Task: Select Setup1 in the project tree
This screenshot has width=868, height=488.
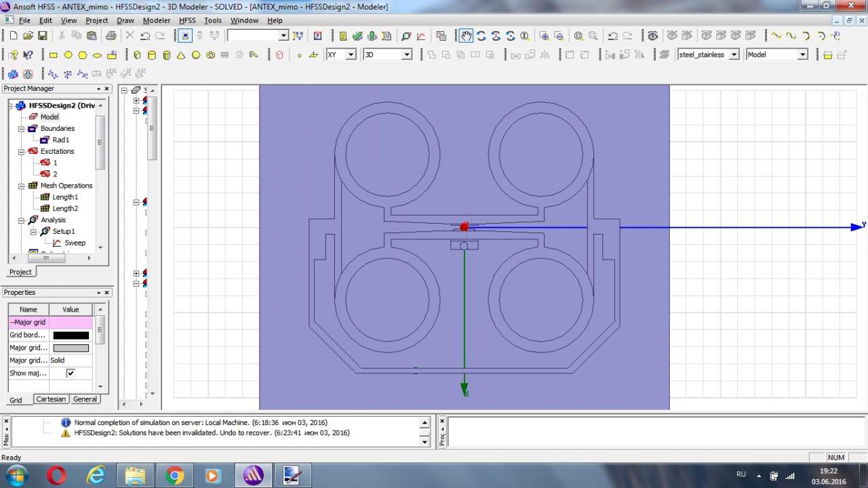Action: (x=63, y=231)
